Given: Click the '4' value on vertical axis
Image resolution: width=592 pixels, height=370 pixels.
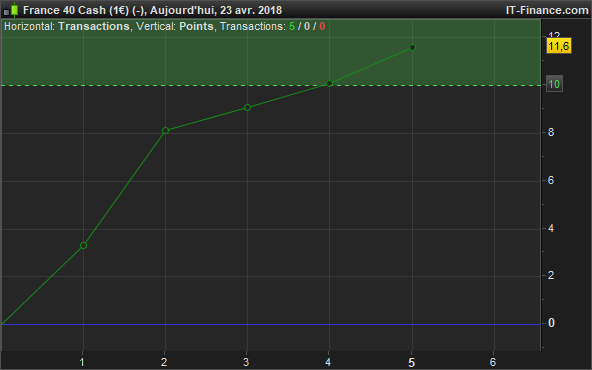Looking at the screenshot, I should [x=551, y=228].
